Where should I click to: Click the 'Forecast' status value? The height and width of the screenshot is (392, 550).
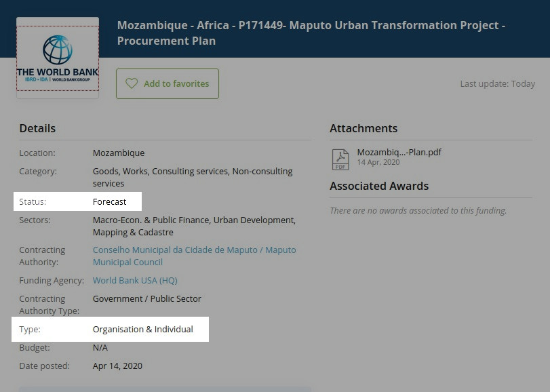click(x=109, y=202)
